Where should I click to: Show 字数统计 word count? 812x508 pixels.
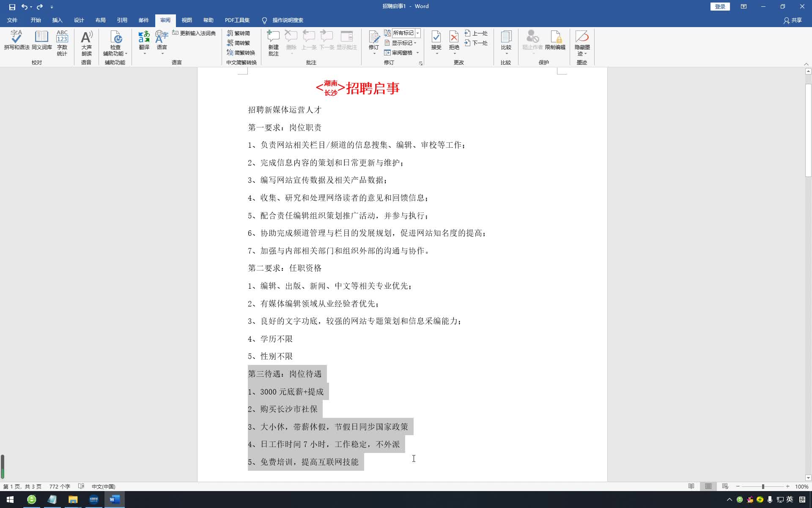pyautogui.click(x=62, y=43)
